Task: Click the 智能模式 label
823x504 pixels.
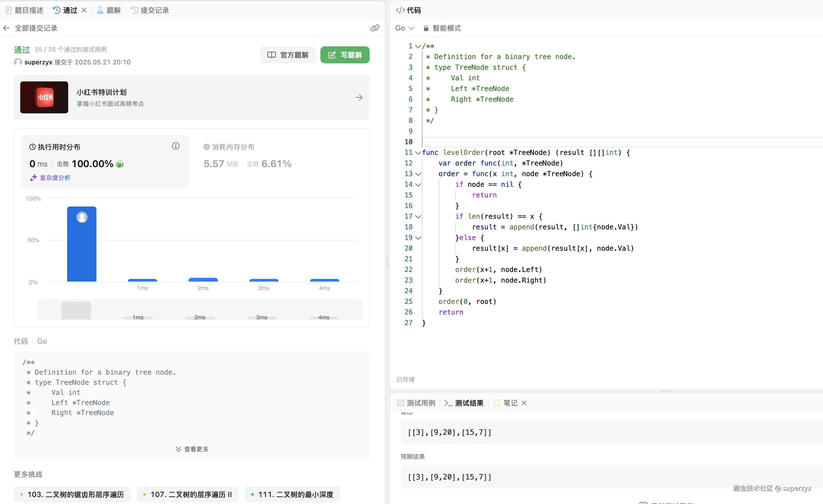Action: coord(447,28)
